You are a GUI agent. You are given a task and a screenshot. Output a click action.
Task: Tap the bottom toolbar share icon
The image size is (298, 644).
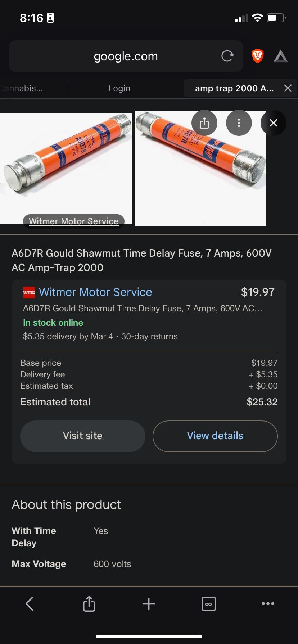pyautogui.click(x=89, y=603)
